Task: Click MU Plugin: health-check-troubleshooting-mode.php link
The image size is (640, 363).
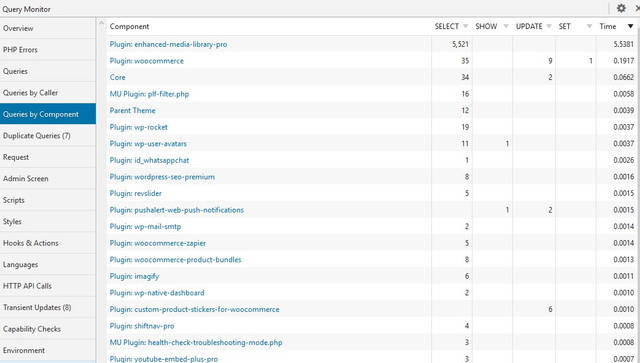Action: 196,343
